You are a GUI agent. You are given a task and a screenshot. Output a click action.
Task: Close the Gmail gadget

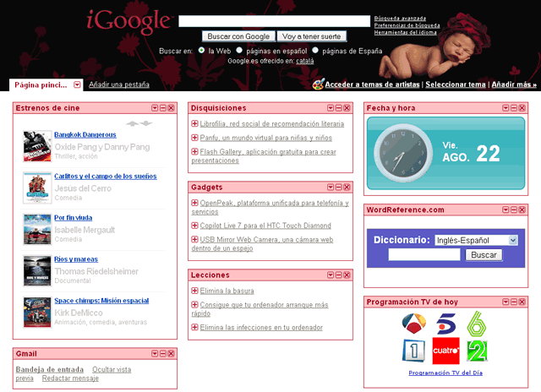point(171,354)
